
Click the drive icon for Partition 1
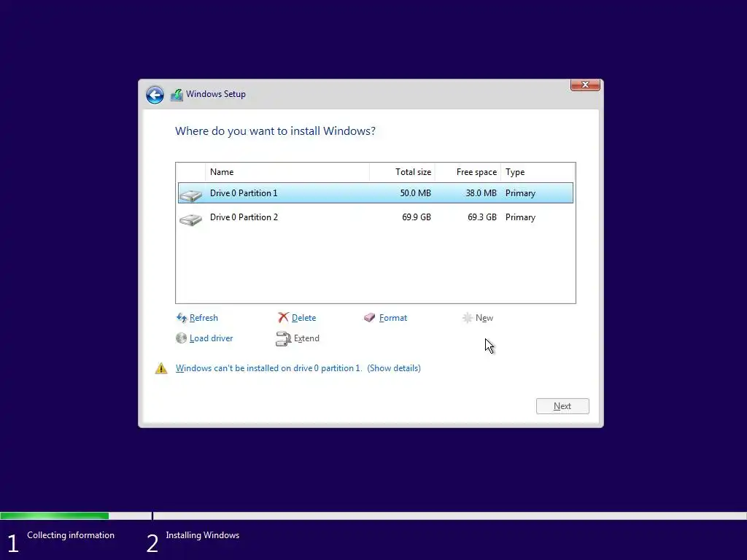[x=190, y=195]
